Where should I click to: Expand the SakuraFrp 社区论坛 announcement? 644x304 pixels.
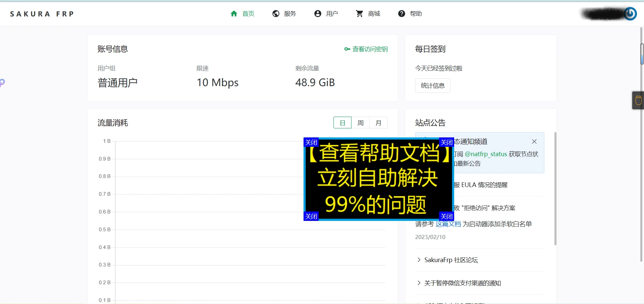tap(451, 260)
